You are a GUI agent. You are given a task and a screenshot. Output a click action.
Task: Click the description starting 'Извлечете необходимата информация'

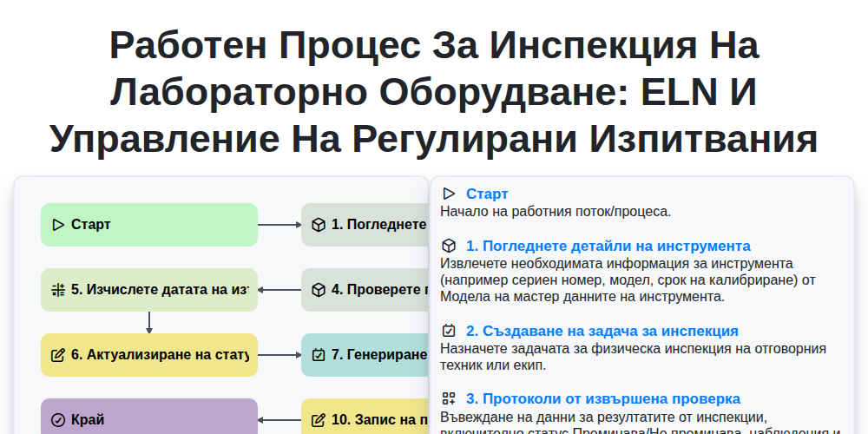click(x=628, y=280)
